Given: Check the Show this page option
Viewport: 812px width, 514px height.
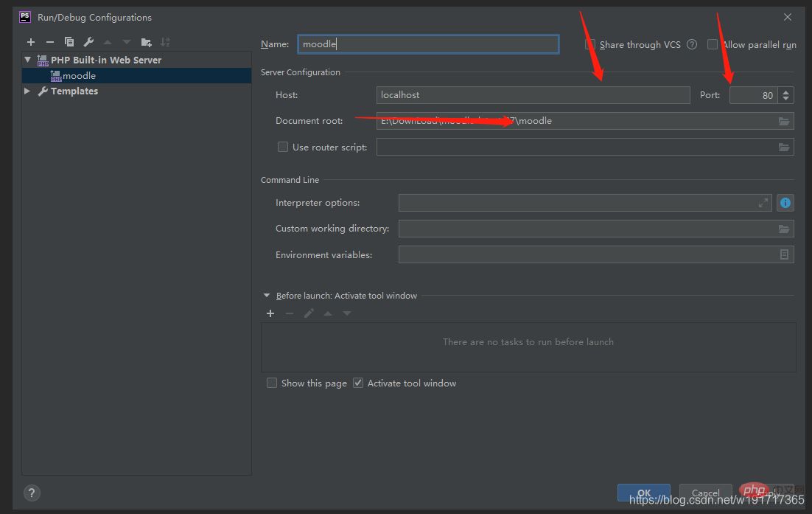Looking at the screenshot, I should coord(272,383).
